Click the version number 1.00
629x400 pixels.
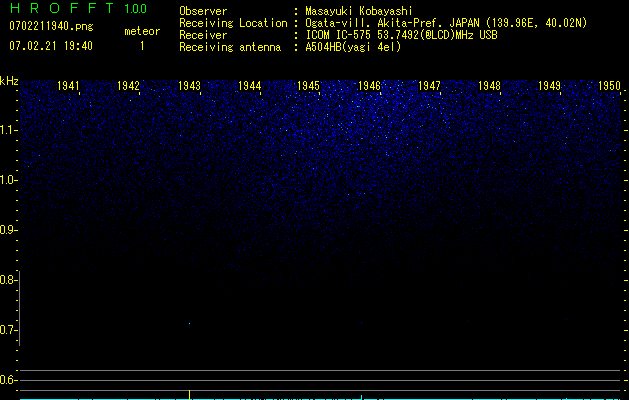click(x=135, y=8)
